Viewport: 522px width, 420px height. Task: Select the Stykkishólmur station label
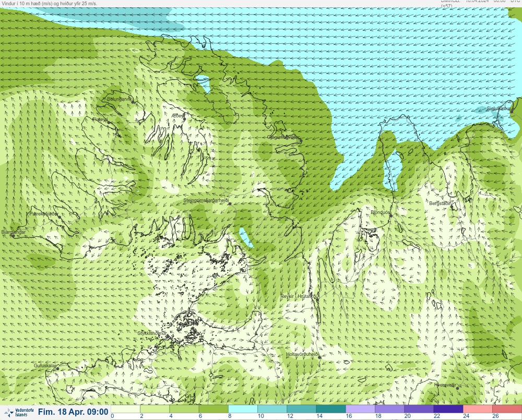(x=152, y=333)
